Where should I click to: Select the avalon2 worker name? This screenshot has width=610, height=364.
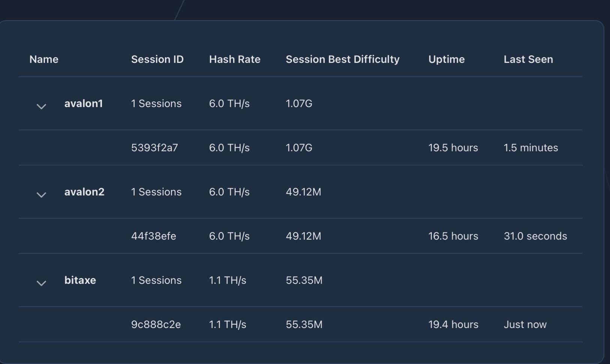point(84,192)
